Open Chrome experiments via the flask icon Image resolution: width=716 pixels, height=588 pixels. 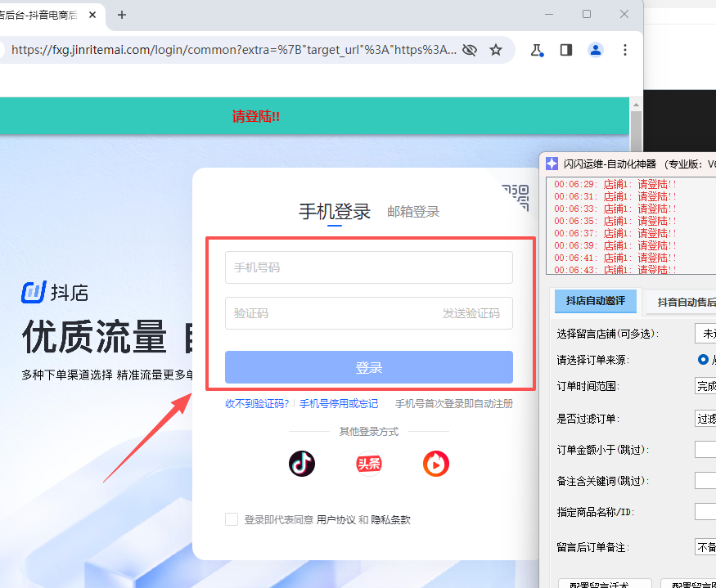(x=537, y=50)
